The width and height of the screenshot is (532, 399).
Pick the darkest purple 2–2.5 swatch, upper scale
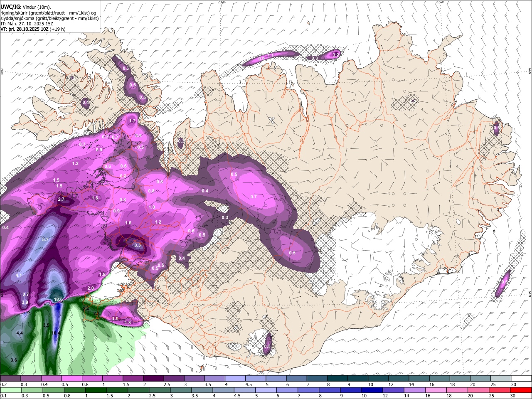click(x=153, y=379)
